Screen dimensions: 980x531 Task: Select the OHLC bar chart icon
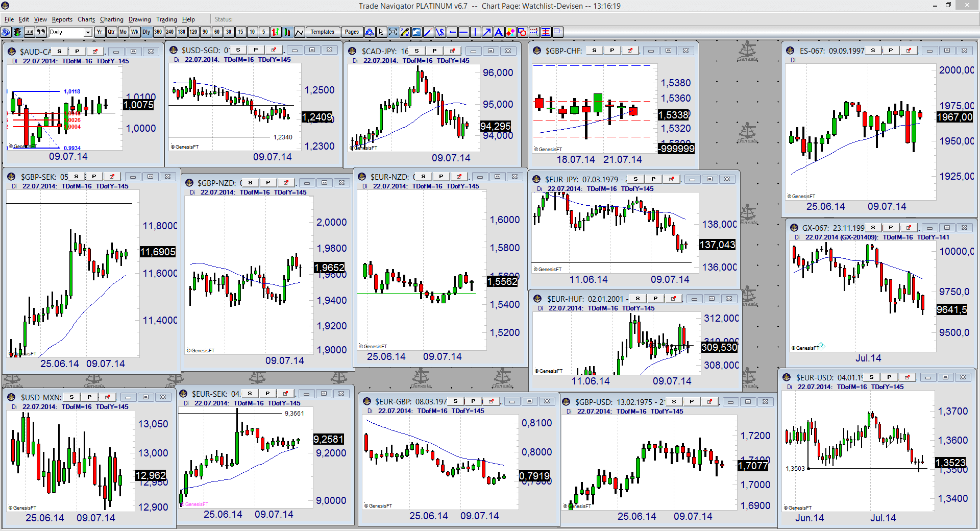(276, 32)
